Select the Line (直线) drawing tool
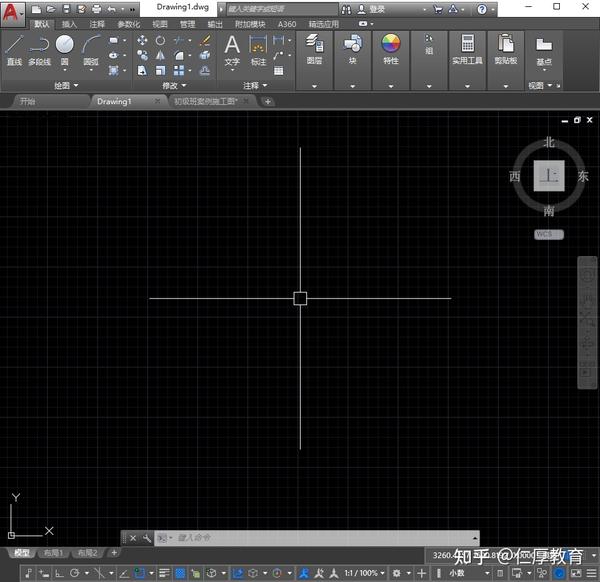Screen dimensions: 600x582 coord(15,50)
